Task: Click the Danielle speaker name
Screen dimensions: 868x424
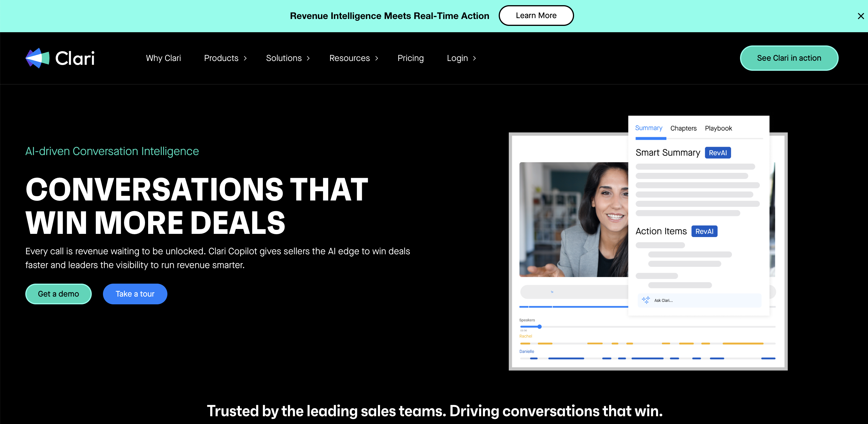Action: [x=527, y=351]
